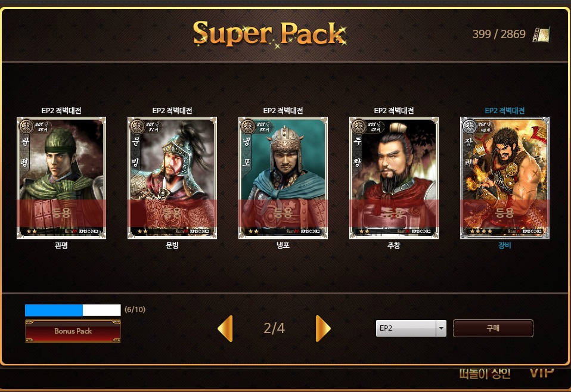The height and width of the screenshot is (392, 571).
Task: Click the 2/4 page indicator
Action: (x=274, y=328)
